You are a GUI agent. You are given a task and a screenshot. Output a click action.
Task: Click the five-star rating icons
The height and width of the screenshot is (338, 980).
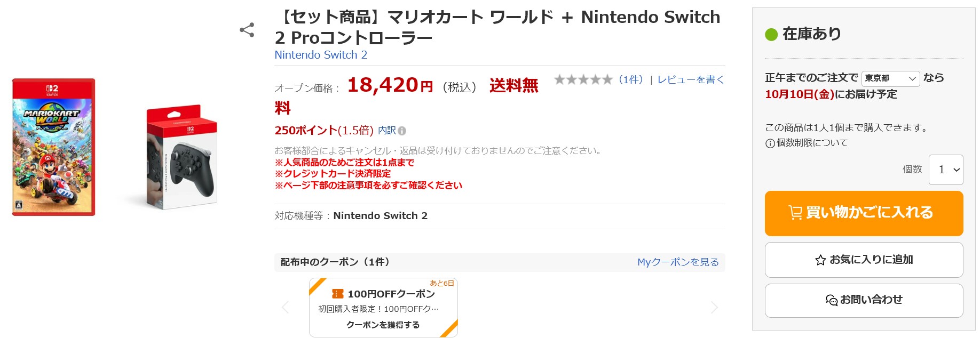click(x=583, y=79)
